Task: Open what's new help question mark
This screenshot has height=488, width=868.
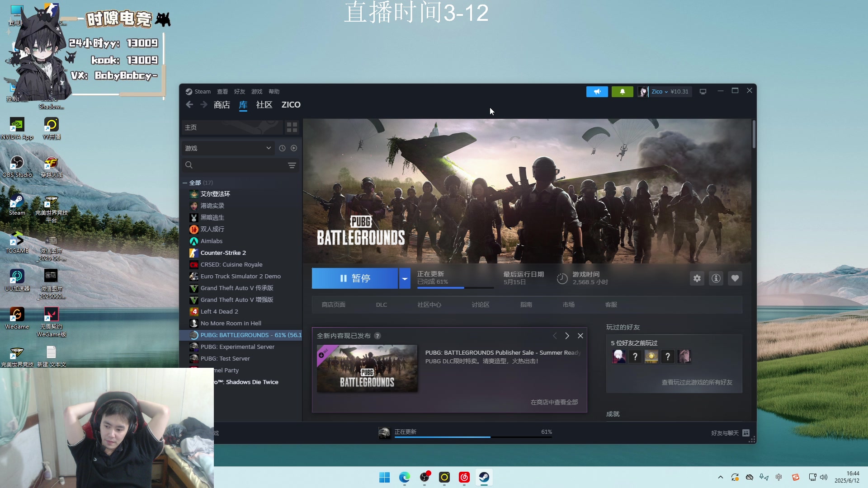Action: pyautogui.click(x=377, y=336)
